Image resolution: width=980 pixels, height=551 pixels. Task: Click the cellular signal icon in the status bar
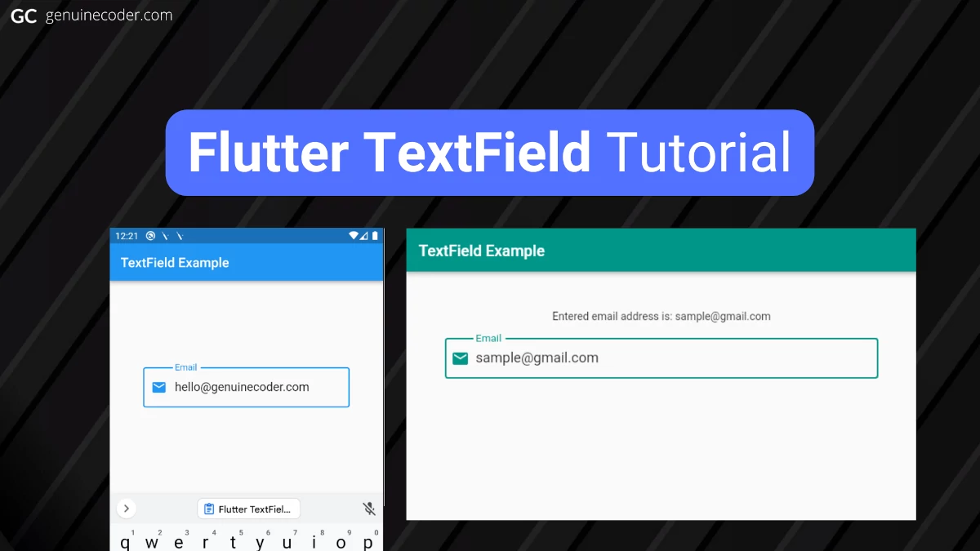pos(363,235)
